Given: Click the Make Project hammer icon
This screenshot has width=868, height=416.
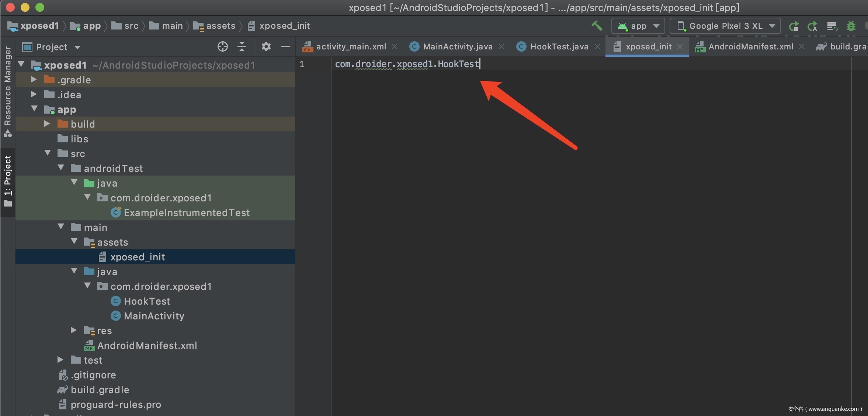Looking at the screenshot, I should (597, 26).
